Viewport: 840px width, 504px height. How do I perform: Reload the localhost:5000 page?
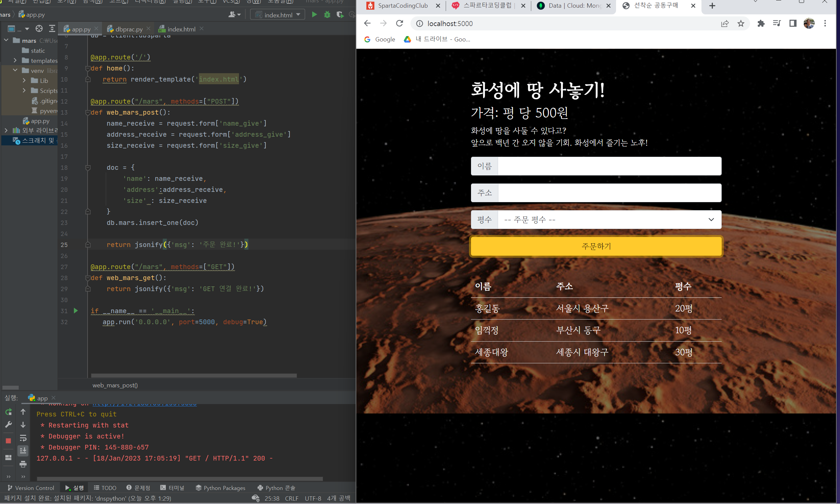pyautogui.click(x=399, y=23)
